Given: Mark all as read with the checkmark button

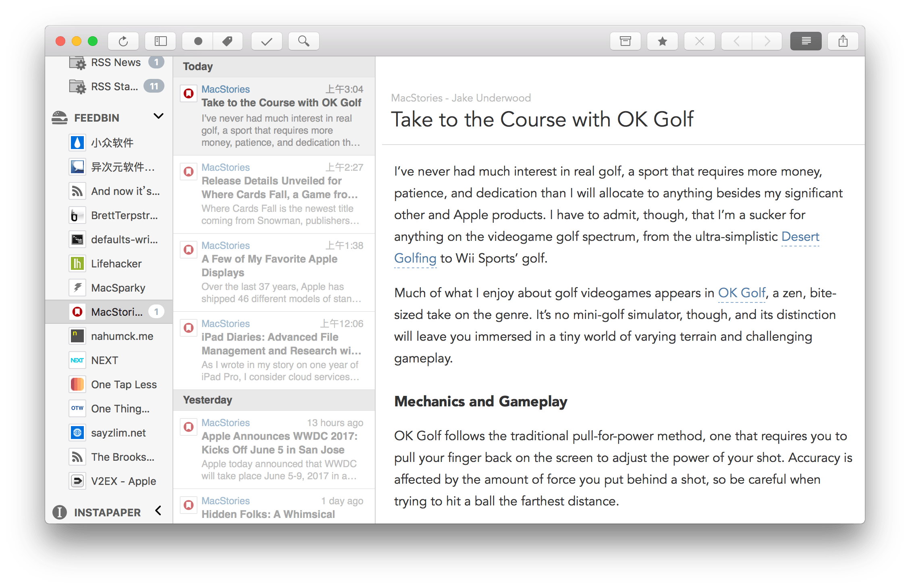Looking at the screenshot, I should click(266, 41).
